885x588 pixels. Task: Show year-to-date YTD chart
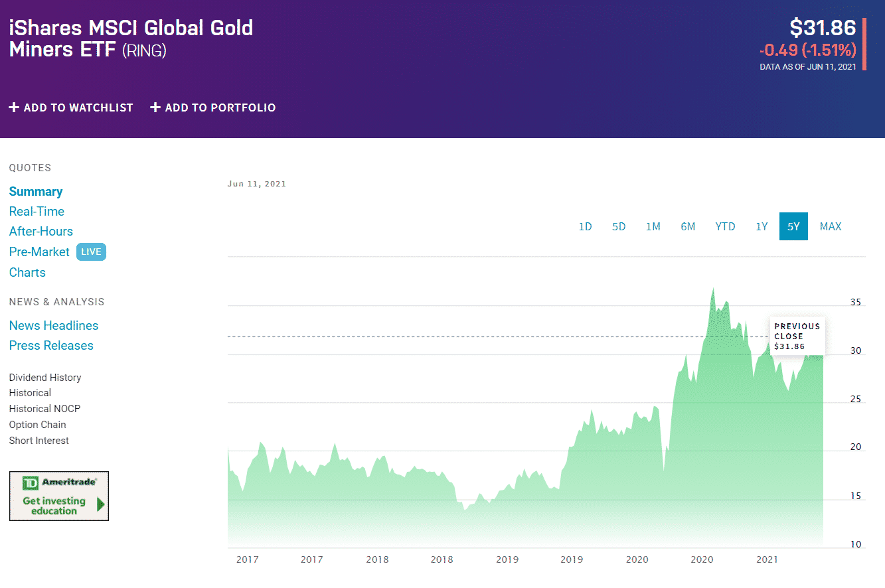point(725,227)
